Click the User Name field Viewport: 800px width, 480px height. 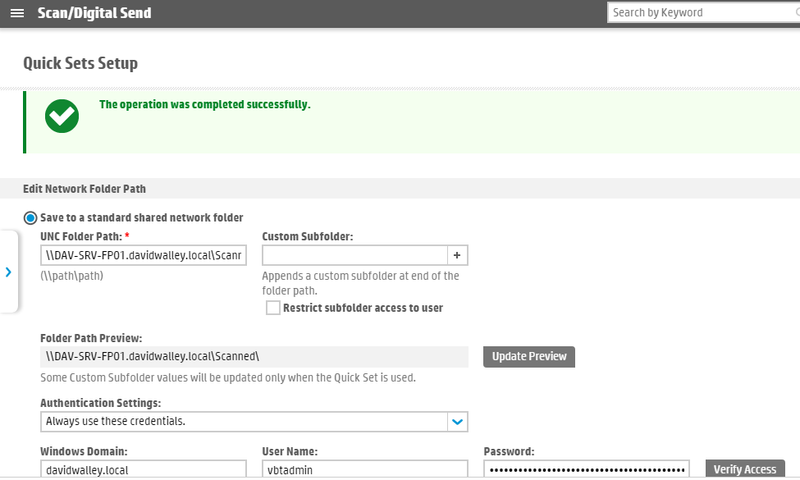364,469
